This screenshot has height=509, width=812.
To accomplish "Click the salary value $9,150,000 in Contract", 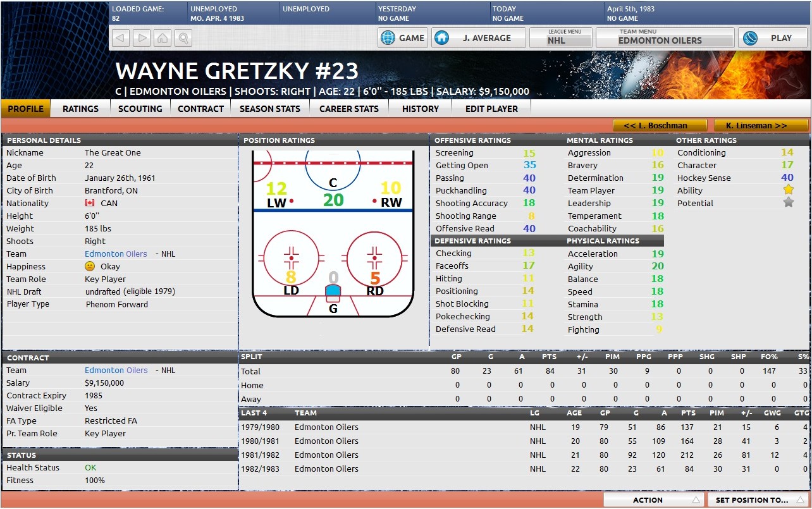I will (x=104, y=383).
